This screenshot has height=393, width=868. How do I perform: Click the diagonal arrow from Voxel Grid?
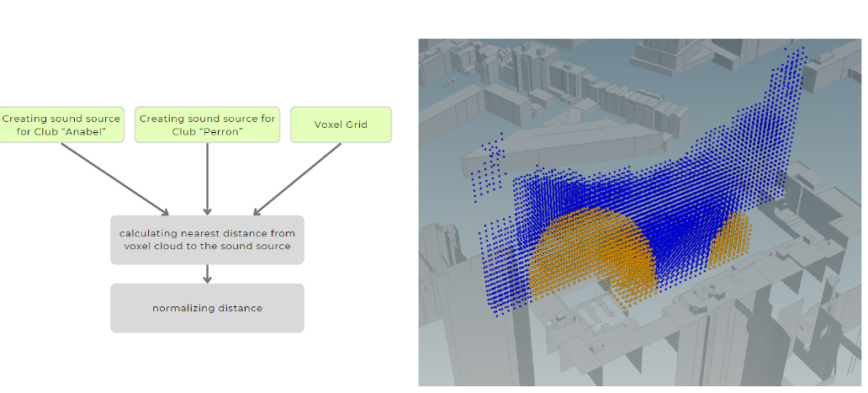click(299, 178)
